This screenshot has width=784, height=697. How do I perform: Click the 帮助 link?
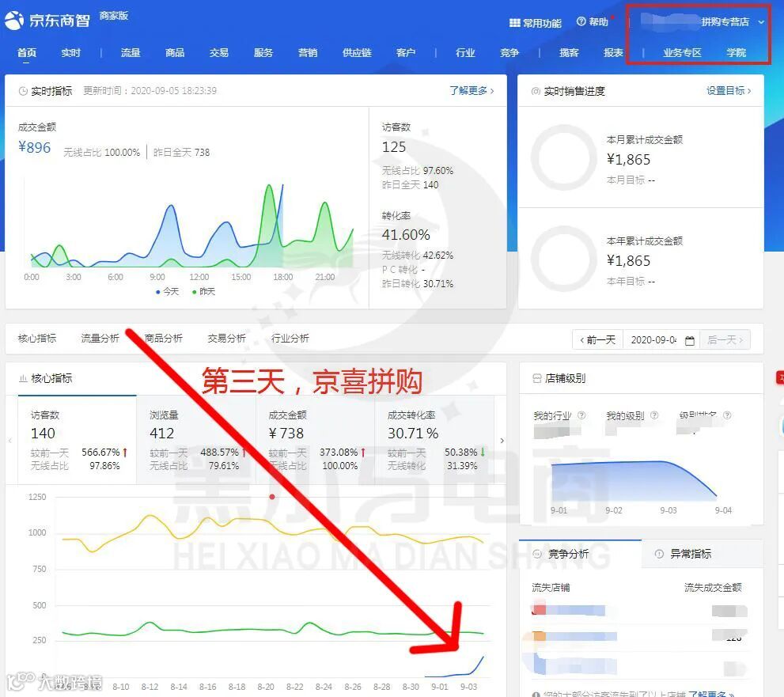[x=593, y=21]
